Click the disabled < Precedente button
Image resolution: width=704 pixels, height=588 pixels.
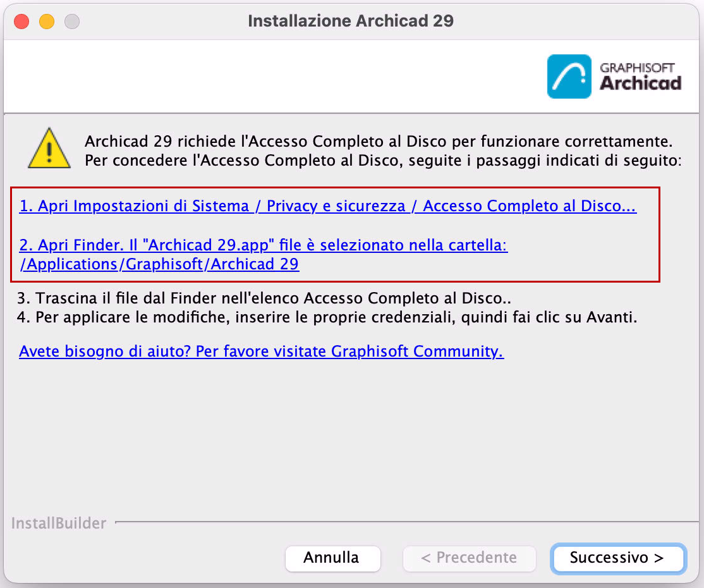469,558
